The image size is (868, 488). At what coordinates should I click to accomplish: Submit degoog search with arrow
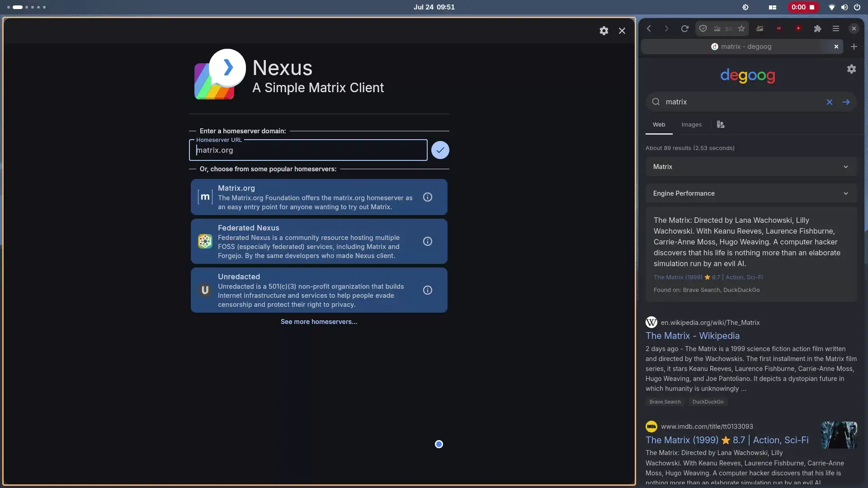[x=846, y=102]
